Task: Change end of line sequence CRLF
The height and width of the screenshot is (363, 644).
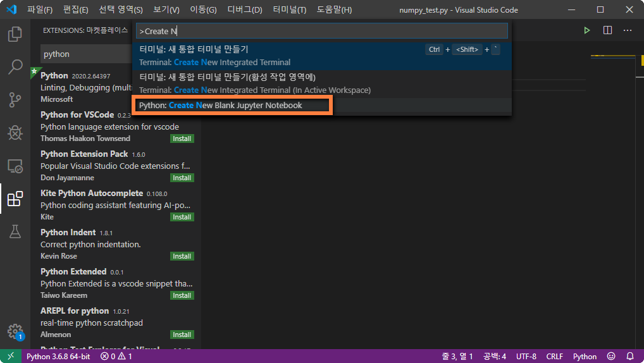Action: tap(554, 356)
